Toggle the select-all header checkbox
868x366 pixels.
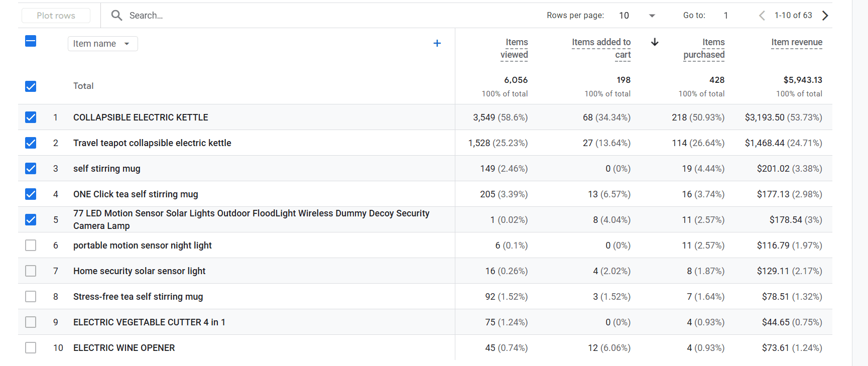[x=31, y=41]
